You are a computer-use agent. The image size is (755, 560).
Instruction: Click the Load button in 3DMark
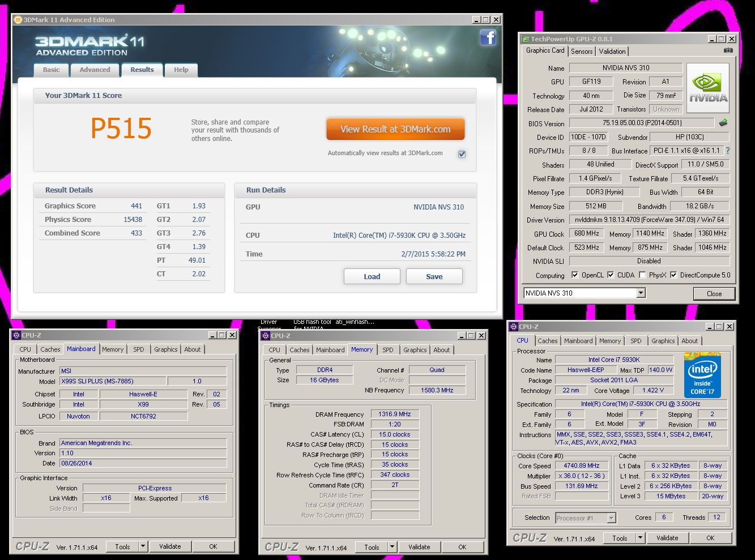372,276
